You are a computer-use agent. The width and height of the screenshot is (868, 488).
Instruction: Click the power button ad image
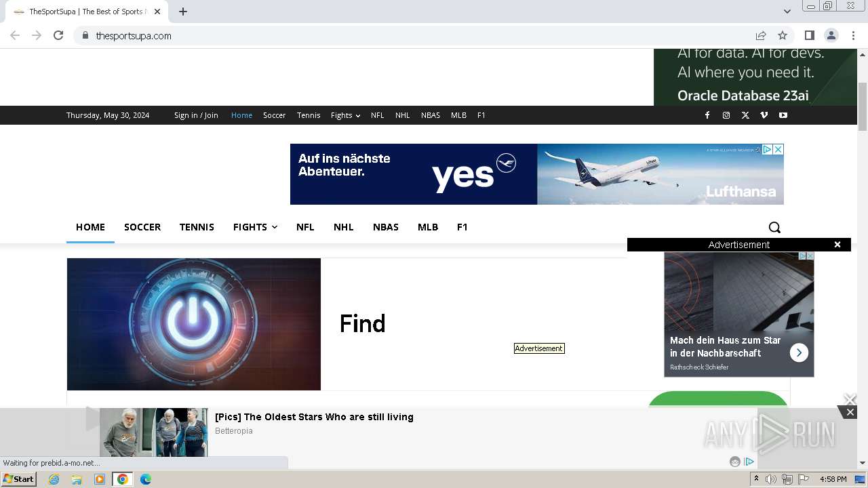point(194,324)
